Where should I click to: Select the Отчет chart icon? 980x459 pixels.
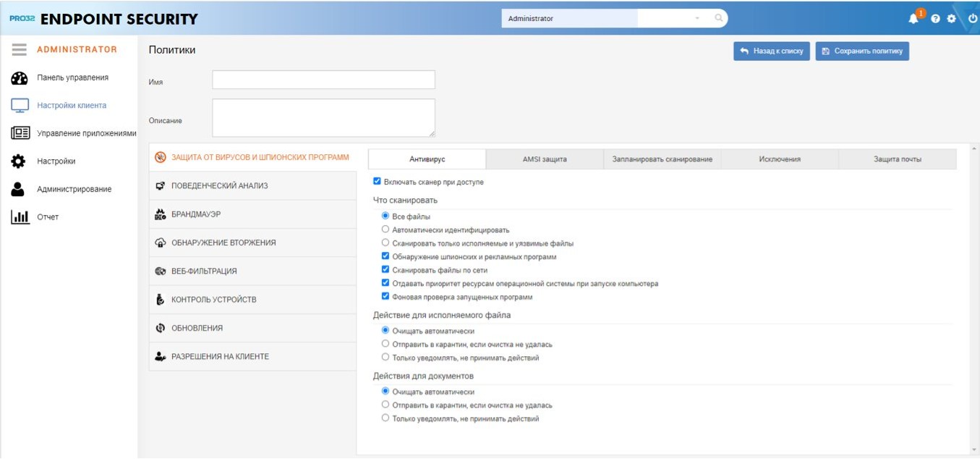(x=20, y=216)
